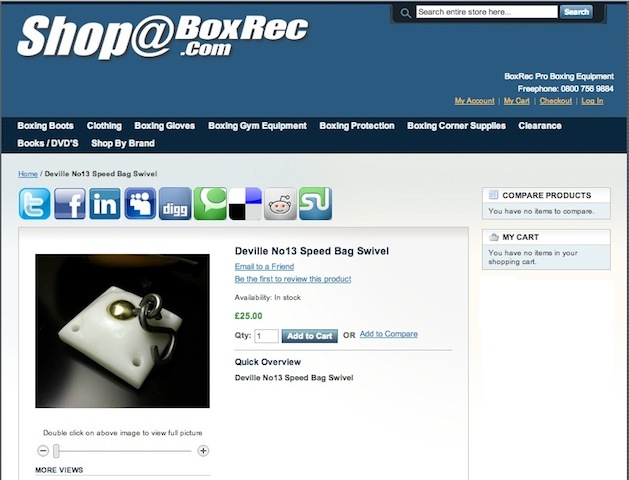The width and height of the screenshot is (629, 480).
Task: Zoom in with the plus icon
Action: click(x=203, y=451)
